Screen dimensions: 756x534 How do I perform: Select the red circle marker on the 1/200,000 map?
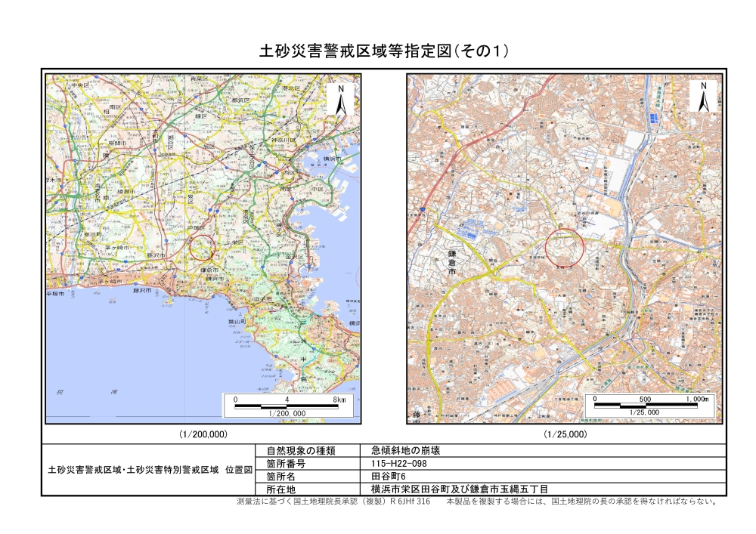tap(201, 248)
